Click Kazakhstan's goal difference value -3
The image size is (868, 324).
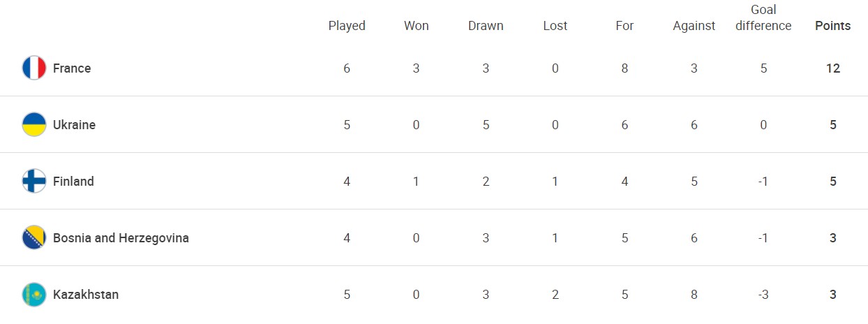coord(763,295)
